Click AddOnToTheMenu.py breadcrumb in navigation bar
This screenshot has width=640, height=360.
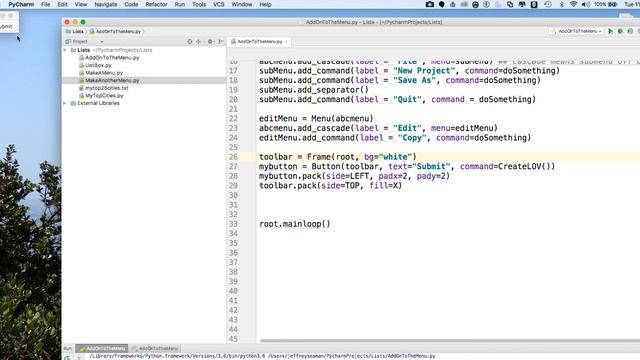(116, 31)
